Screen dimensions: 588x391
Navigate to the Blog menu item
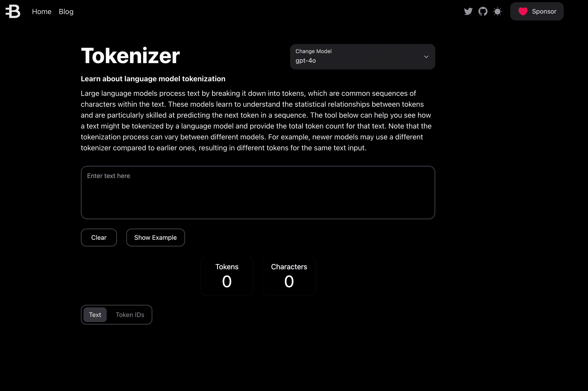pos(66,11)
